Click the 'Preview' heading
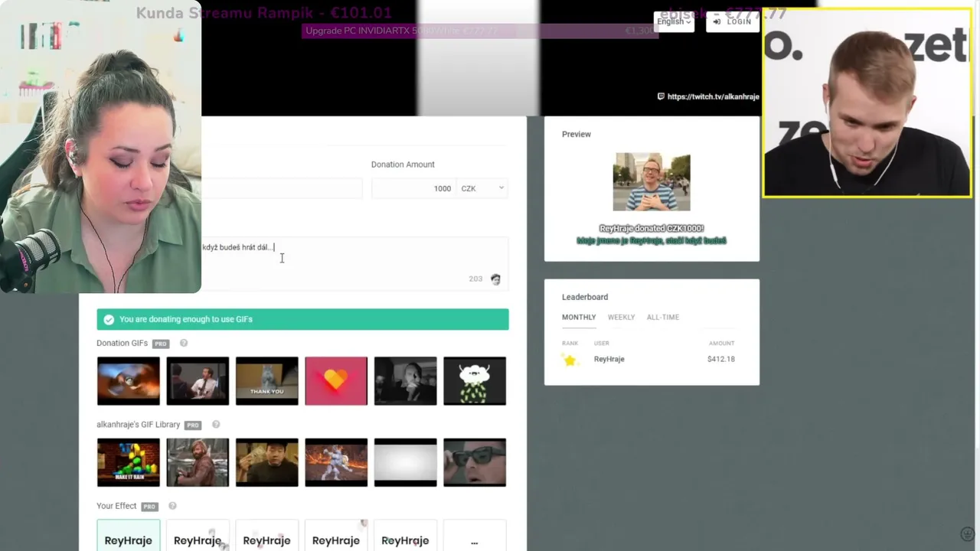 (577, 134)
